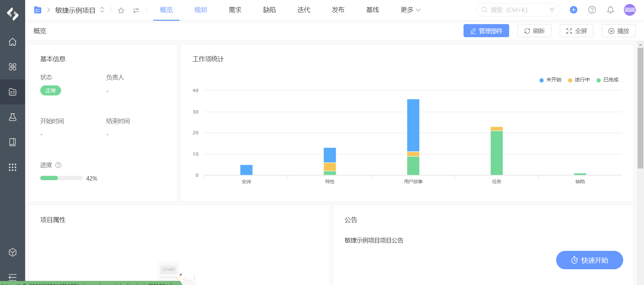Switch to the 基线 tab
Image resolution: width=644 pixels, height=285 pixels.
373,10
